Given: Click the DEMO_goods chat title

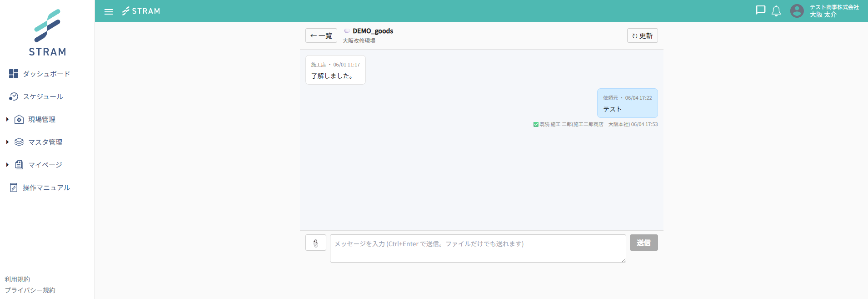Looking at the screenshot, I should pos(373,31).
